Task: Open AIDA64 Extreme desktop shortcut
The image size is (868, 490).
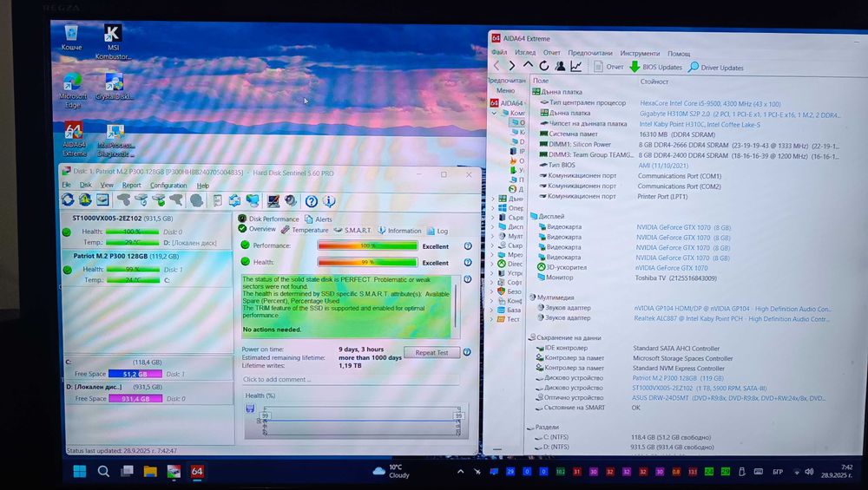Action: (x=74, y=139)
